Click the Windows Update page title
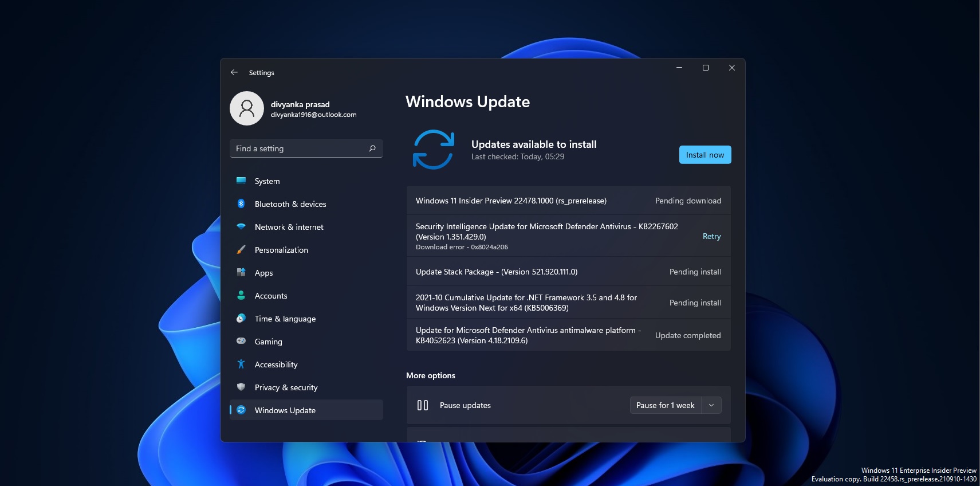Screen dimensions: 980x486 pos(467,102)
